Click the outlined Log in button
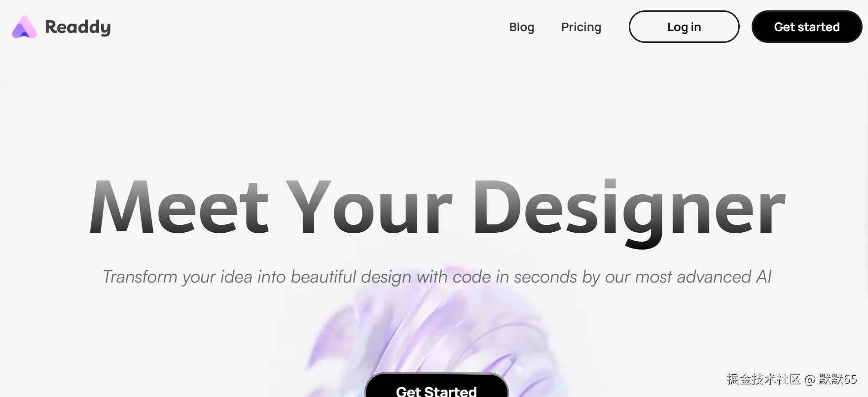 click(684, 27)
